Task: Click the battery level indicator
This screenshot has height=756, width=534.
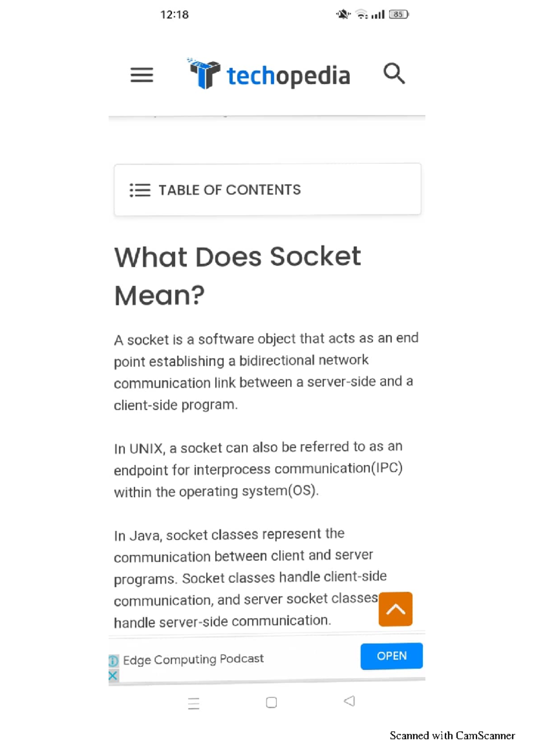Action: click(x=398, y=15)
